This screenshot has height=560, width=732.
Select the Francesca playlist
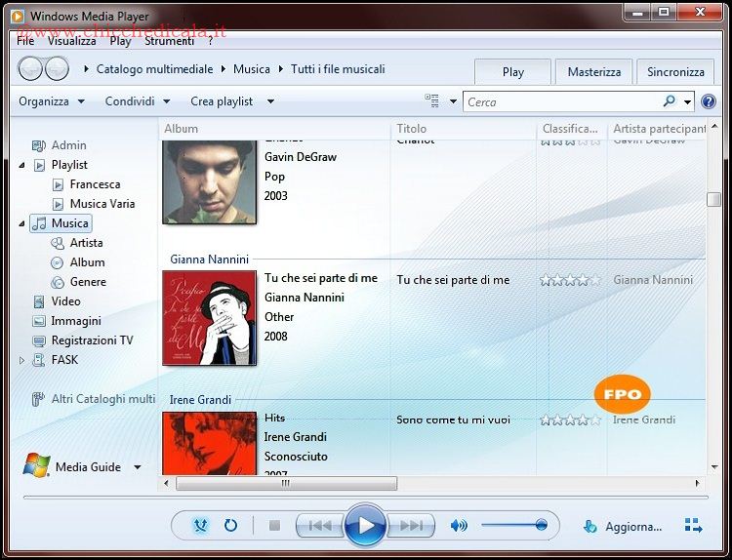[95, 184]
